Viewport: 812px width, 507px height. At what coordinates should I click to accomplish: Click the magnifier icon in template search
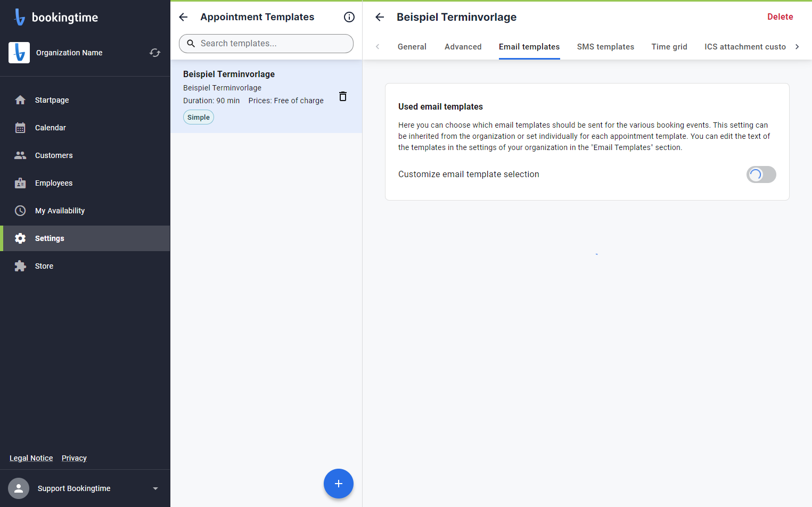pyautogui.click(x=191, y=44)
